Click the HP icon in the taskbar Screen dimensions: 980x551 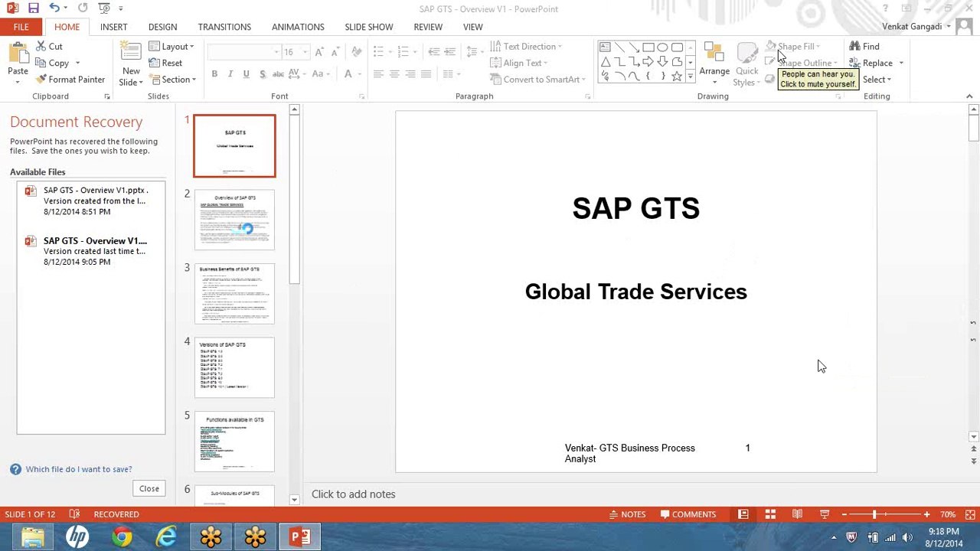tap(77, 536)
